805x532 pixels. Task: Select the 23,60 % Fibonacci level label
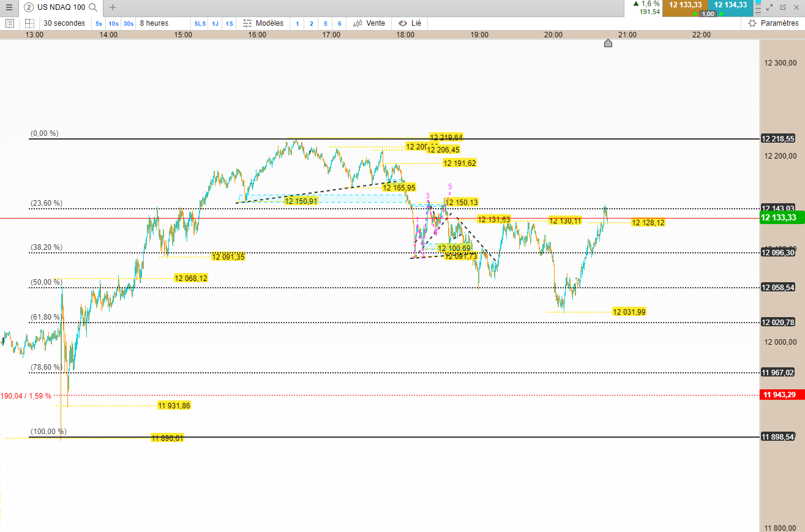[x=47, y=203]
